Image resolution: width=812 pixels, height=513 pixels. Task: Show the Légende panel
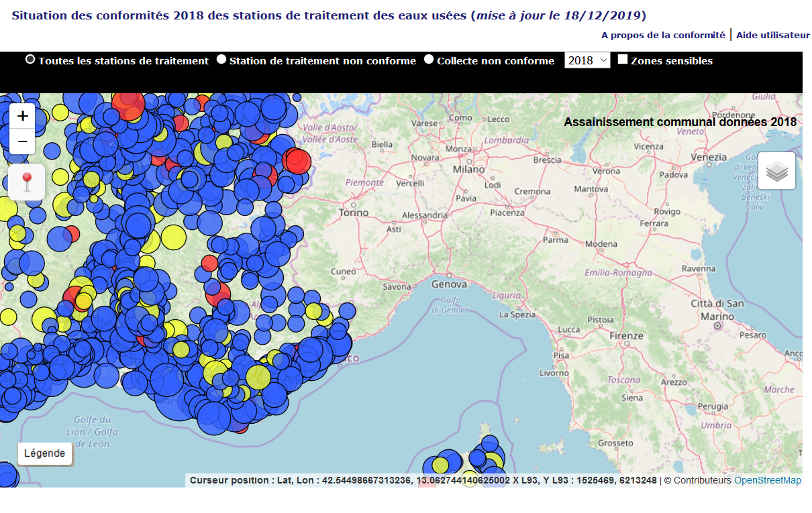point(45,453)
